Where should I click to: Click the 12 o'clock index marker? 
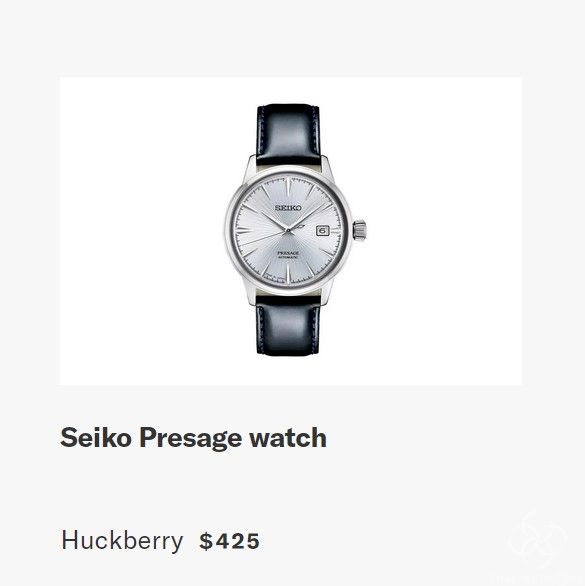288,188
